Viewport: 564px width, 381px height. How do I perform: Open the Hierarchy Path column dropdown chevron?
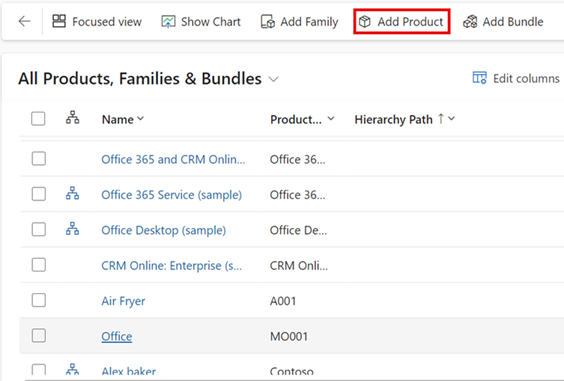click(452, 118)
